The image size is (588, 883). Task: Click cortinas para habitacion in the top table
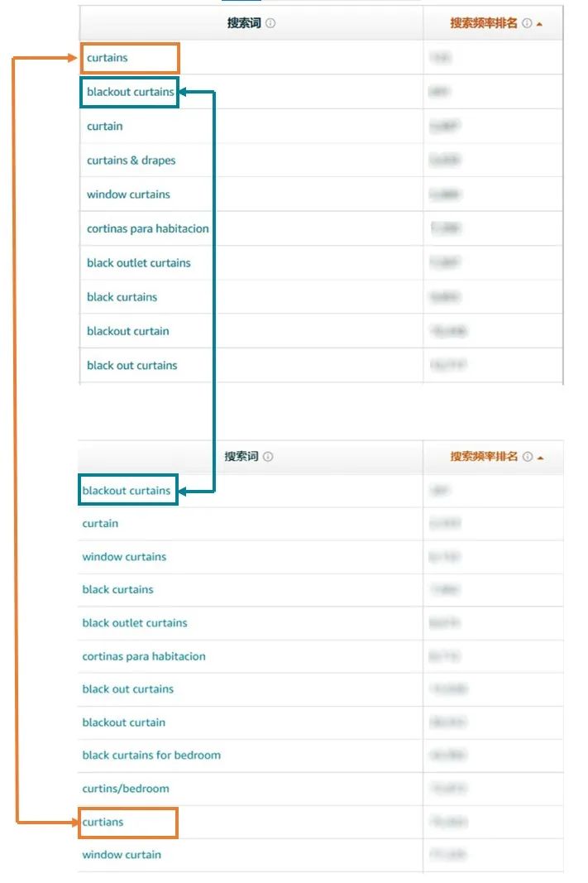tap(146, 228)
